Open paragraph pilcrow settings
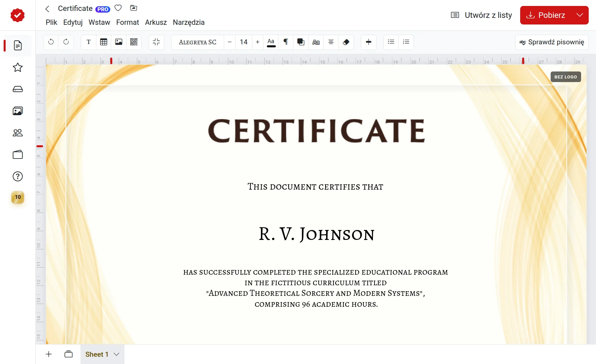596x364 pixels. tap(286, 42)
